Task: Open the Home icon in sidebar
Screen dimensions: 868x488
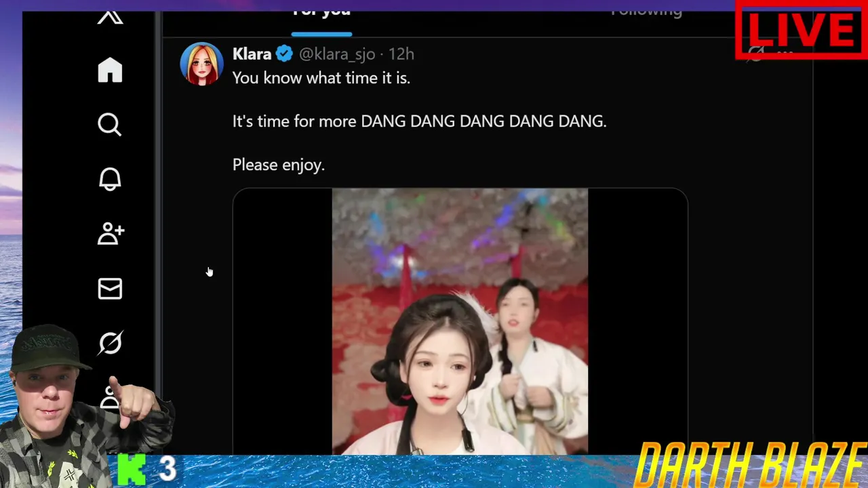Action: (x=110, y=70)
